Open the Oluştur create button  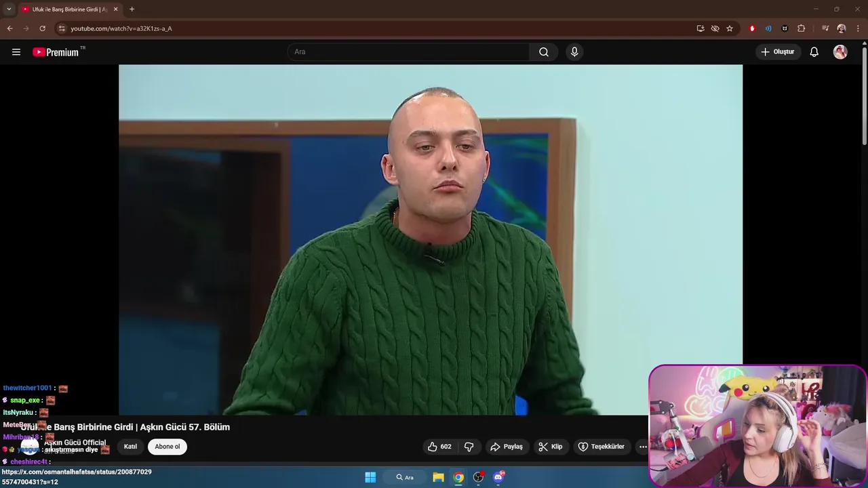tap(778, 52)
